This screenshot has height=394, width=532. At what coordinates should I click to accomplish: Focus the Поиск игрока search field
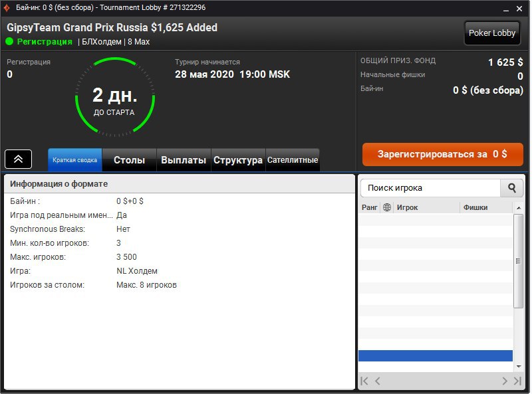[x=430, y=188]
